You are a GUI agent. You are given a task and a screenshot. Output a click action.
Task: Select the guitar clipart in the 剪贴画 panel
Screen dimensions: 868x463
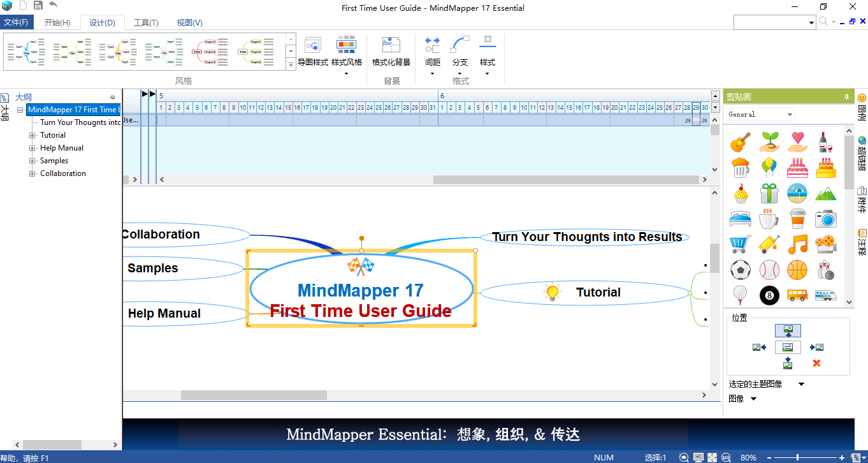coord(740,142)
